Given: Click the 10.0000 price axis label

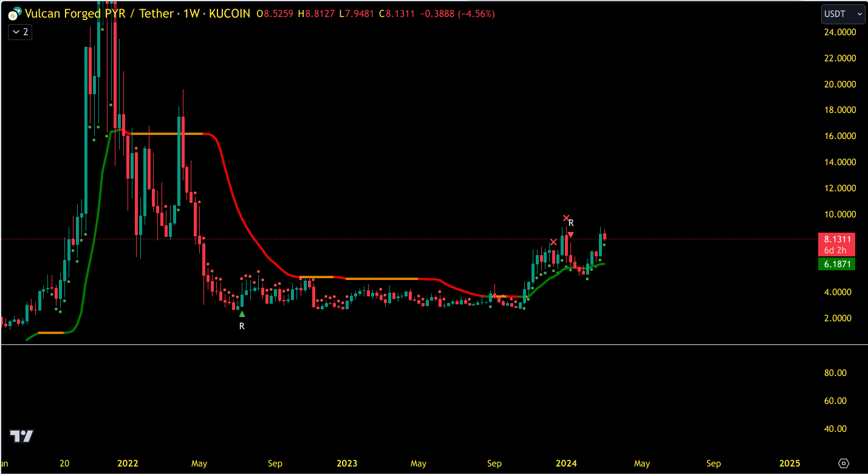Looking at the screenshot, I should pyautogui.click(x=839, y=214).
